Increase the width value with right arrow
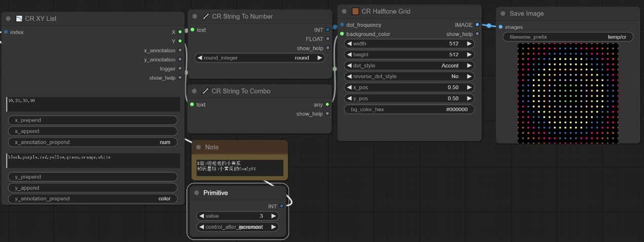 [469, 44]
